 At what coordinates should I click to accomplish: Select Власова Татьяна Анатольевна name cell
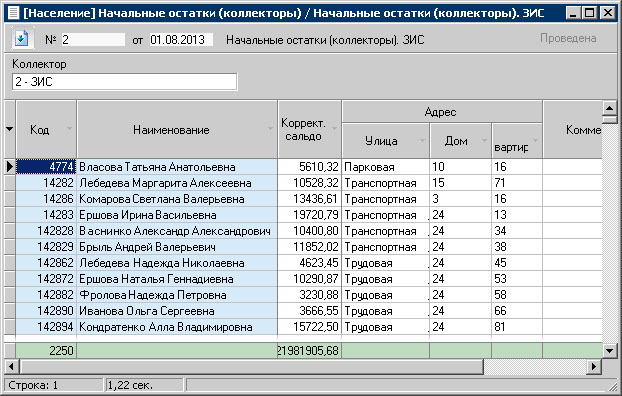[177, 167]
